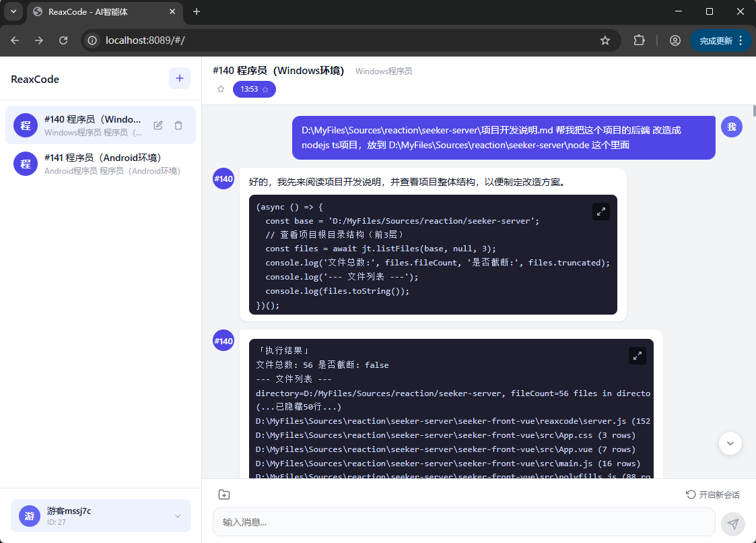Click the Windows程序员 subtitle in the header

(x=384, y=71)
